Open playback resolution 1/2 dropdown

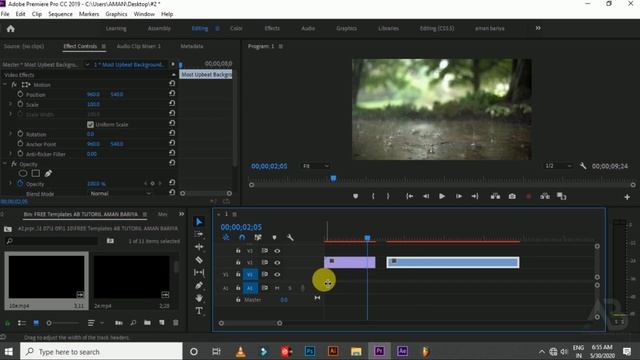[x=558, y=166]
